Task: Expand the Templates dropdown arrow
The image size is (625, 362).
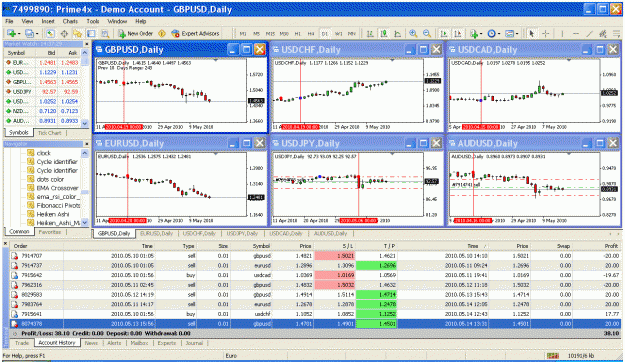Action: [x=516, y=34]
